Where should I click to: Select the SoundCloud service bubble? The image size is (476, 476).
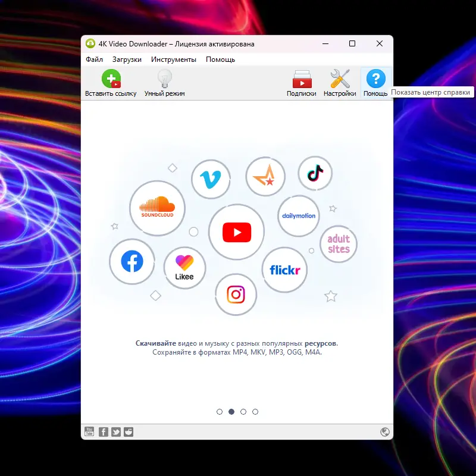(157, 208)
